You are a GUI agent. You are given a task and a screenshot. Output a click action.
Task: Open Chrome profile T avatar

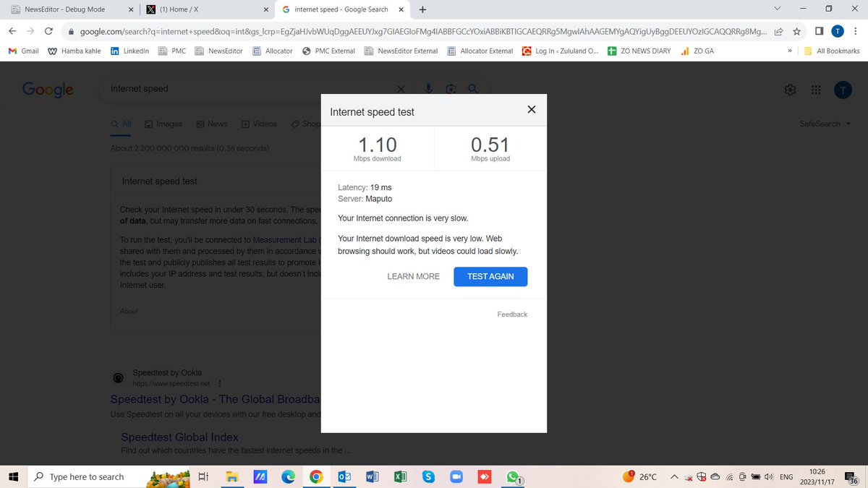click(837, 31)
